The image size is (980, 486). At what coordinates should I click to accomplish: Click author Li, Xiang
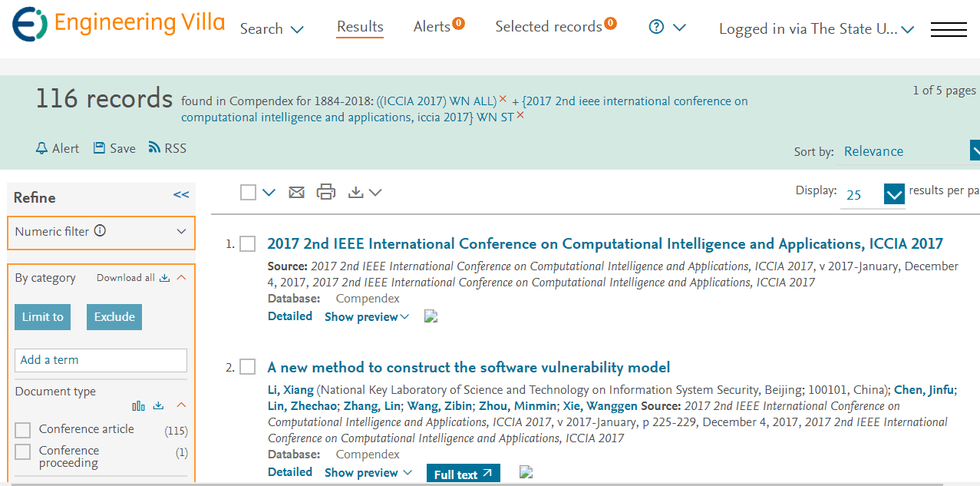point(291,390)
